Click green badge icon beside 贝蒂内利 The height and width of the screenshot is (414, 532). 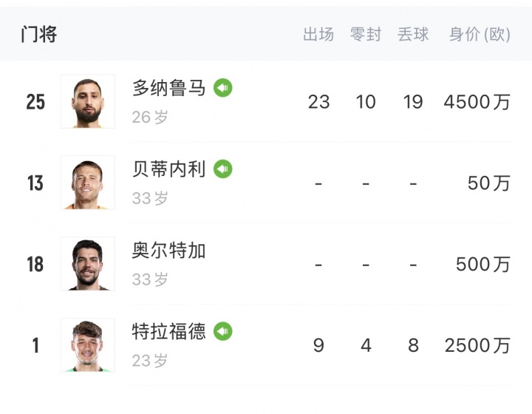click(223, 169)
